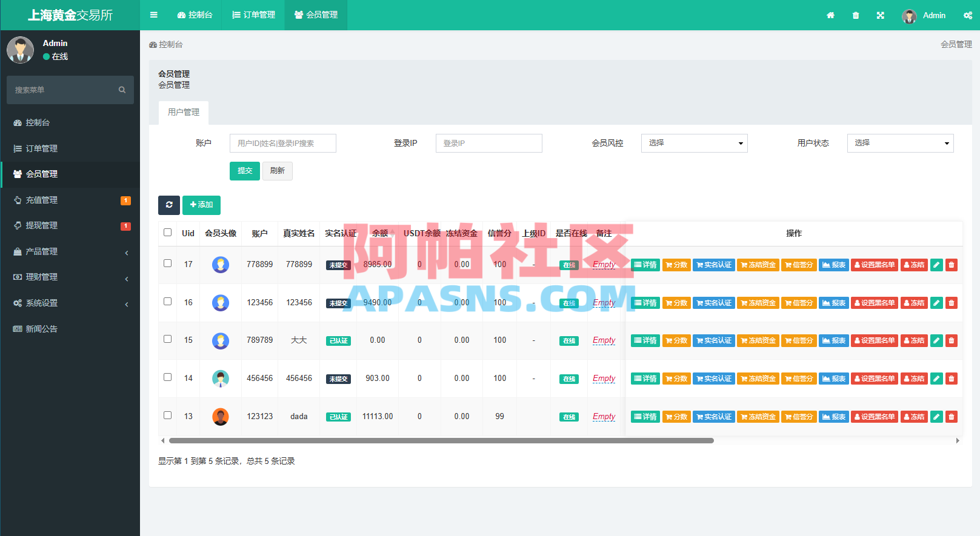This screenshot has height=536, width=980.
Task: Click member avatar of Uid 13
Action: (221, 417)
